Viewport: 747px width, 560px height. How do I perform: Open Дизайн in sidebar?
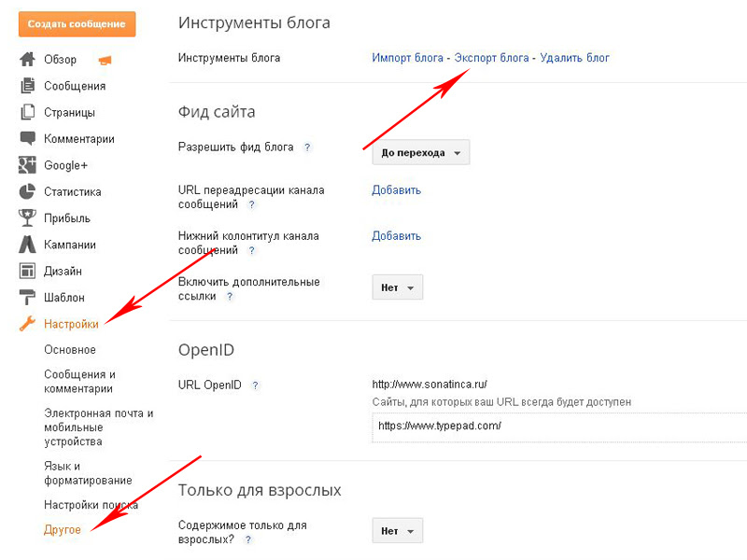coord(63,271)
